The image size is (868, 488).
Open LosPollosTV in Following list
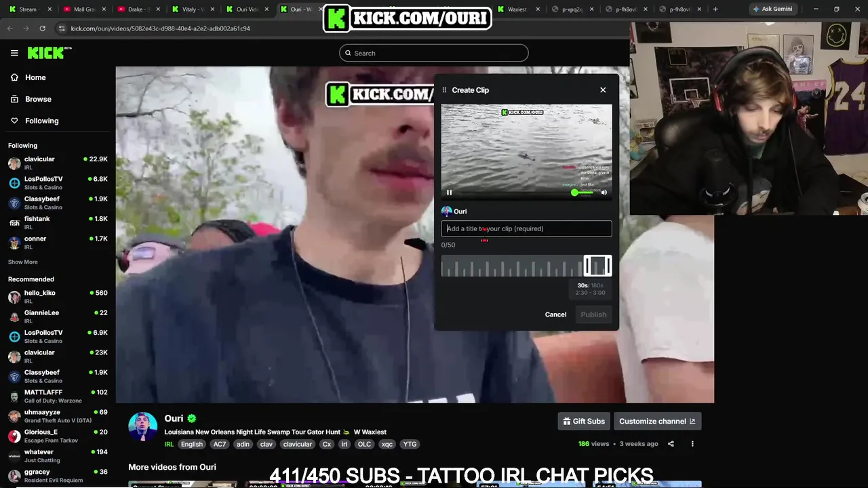(x=58, y=183)
